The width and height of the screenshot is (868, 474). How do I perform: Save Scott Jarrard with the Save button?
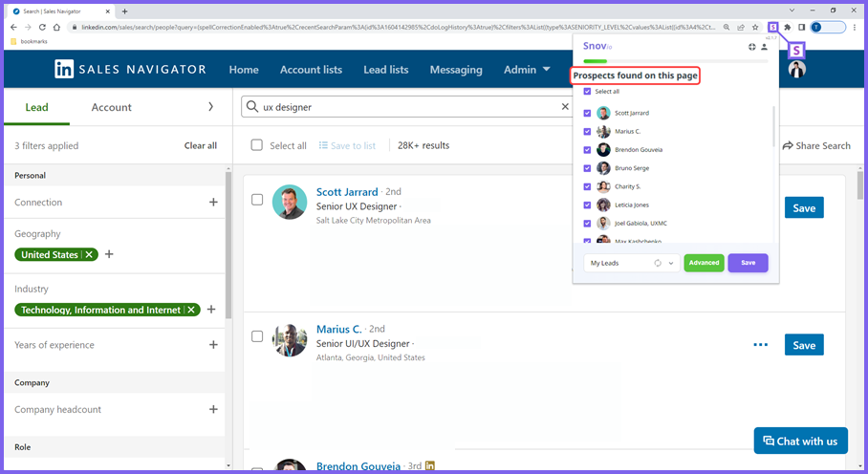click(804, 208)
